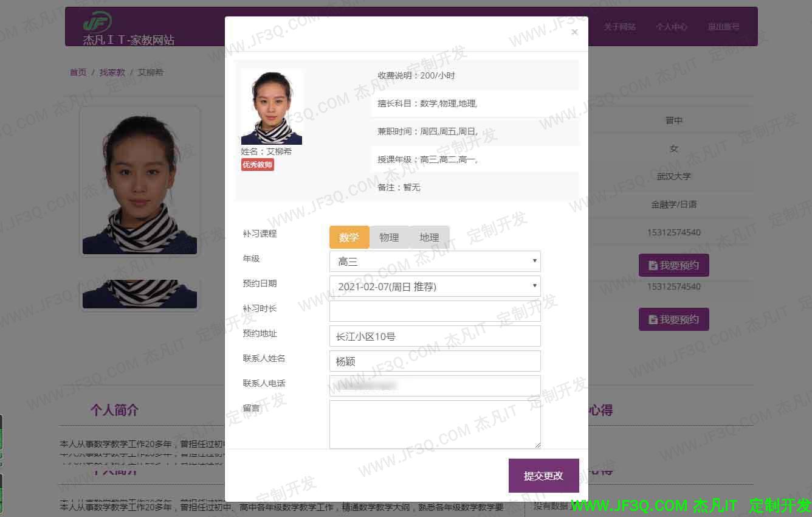Expand the 预约日期 date dropdown
Screen dimensions: 812x517
pyautogui.click(x=435, y=286)
